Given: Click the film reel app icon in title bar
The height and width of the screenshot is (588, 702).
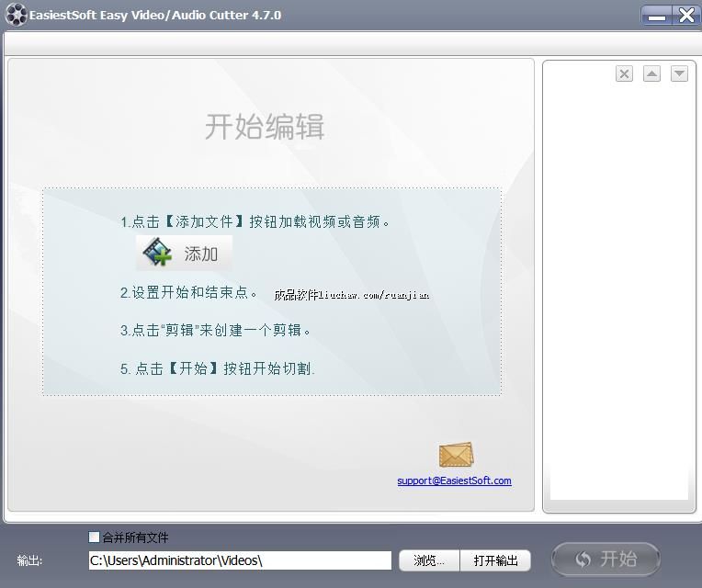Looking at the screenshot, I should (16, 15).
